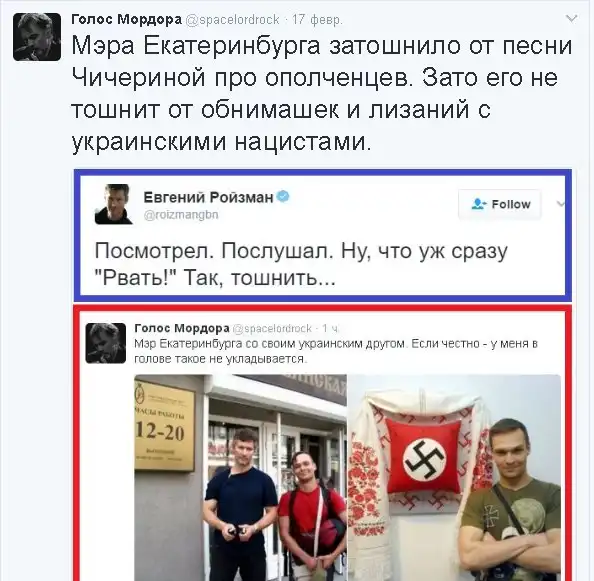Click the main tweet text about Мэра Екатеринбурга
This screenshot has height=581, width=594.
pos(322,94)
